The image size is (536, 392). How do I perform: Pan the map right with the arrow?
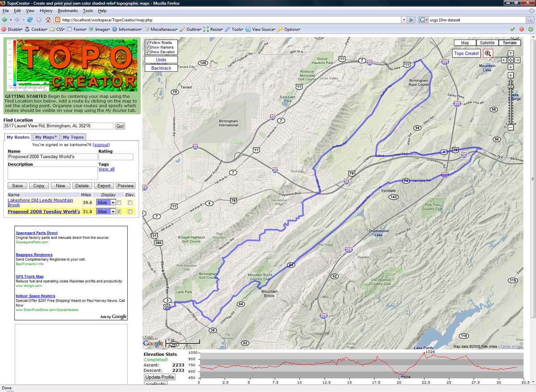click(x=517, y=60)
